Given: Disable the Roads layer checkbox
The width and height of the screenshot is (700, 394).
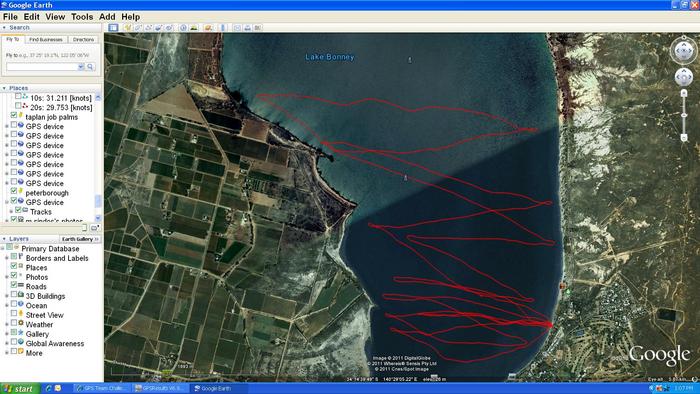Looking at the screenshot, I should 14,286.
